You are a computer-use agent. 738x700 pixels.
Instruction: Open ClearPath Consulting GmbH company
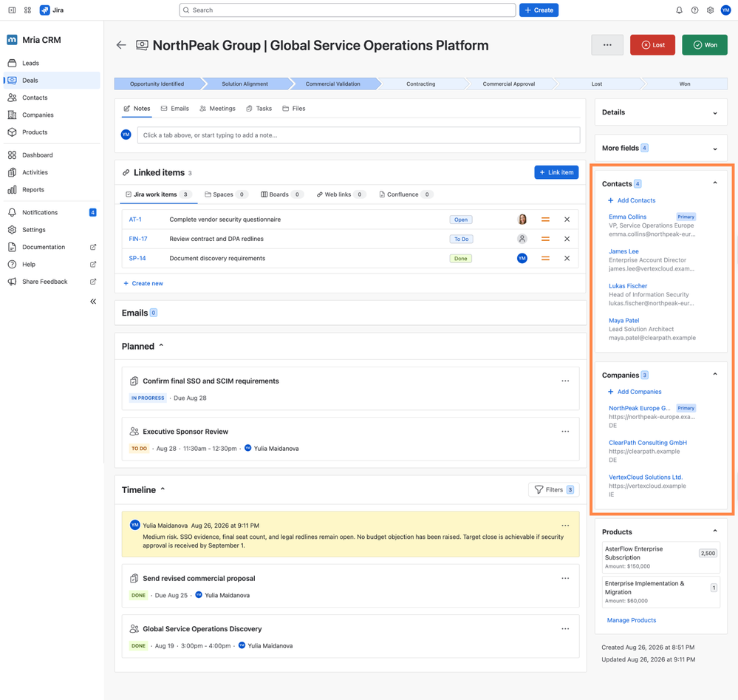pos(648,443)
